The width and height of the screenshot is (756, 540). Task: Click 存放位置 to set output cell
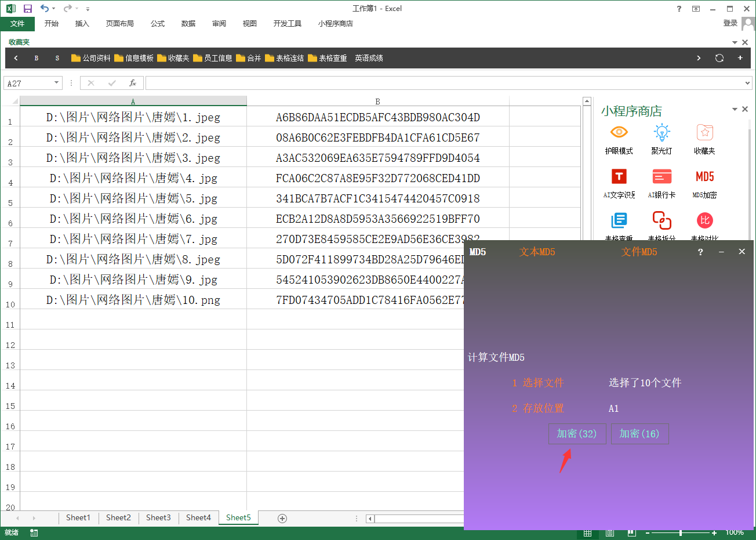537,408
